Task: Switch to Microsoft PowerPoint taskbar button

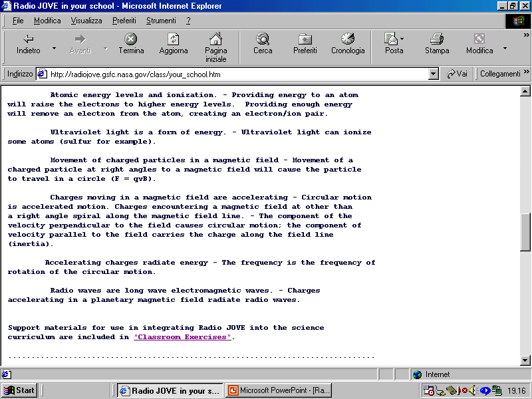Action: pos(279,390)
